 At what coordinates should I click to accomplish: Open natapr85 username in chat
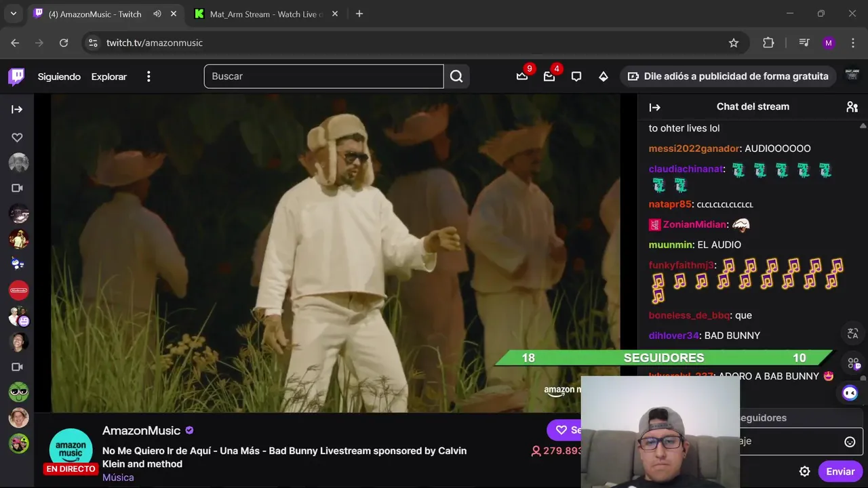tap(670, 204)
